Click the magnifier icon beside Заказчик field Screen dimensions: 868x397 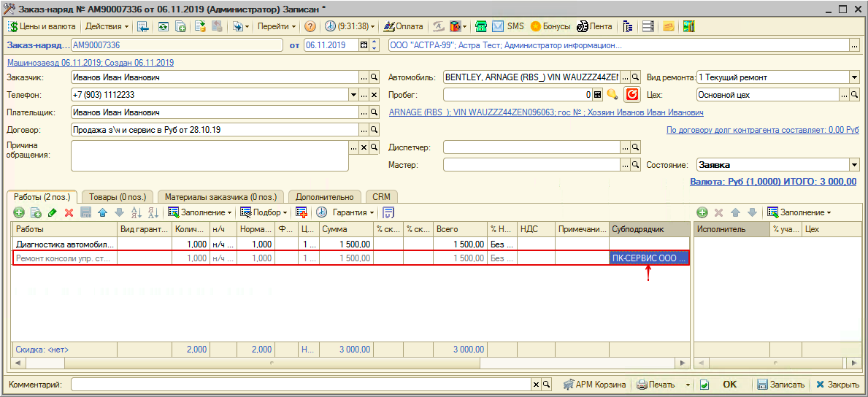tap(375, 77)
